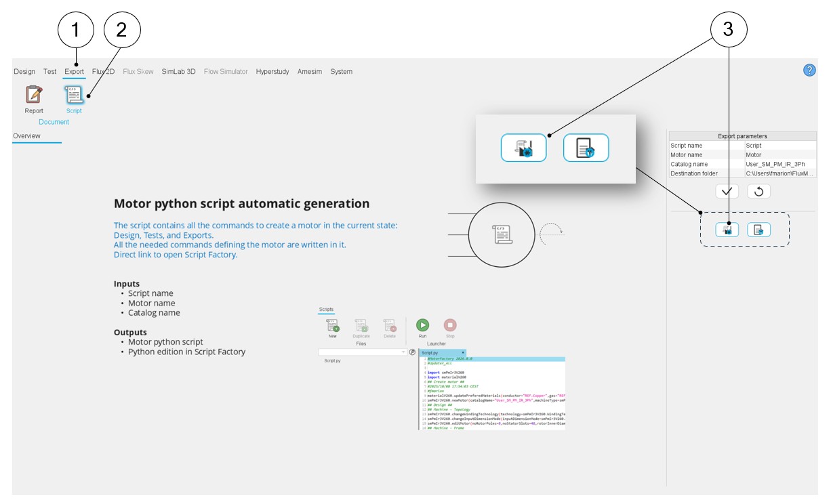
Task: Click text 'Direct link to open Script Factory.'
Action: coord(176,255)
